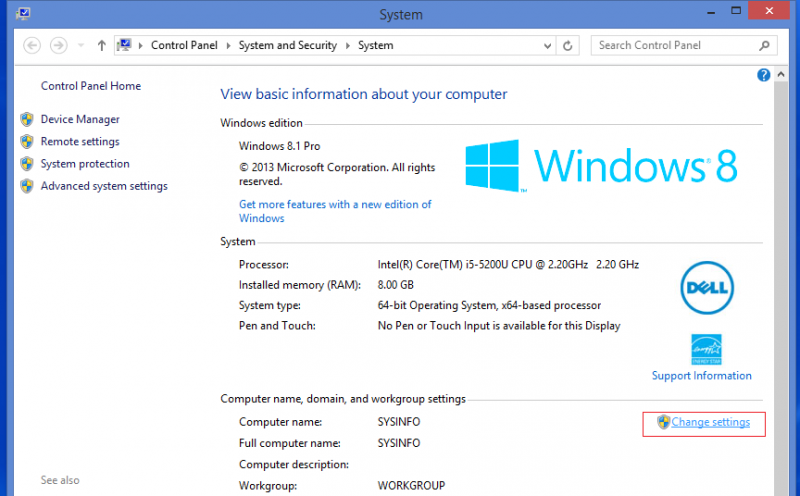Click the shield icon next to Change settings
The height and width of the screenshot is (496, 800).
tap(663, 422)
